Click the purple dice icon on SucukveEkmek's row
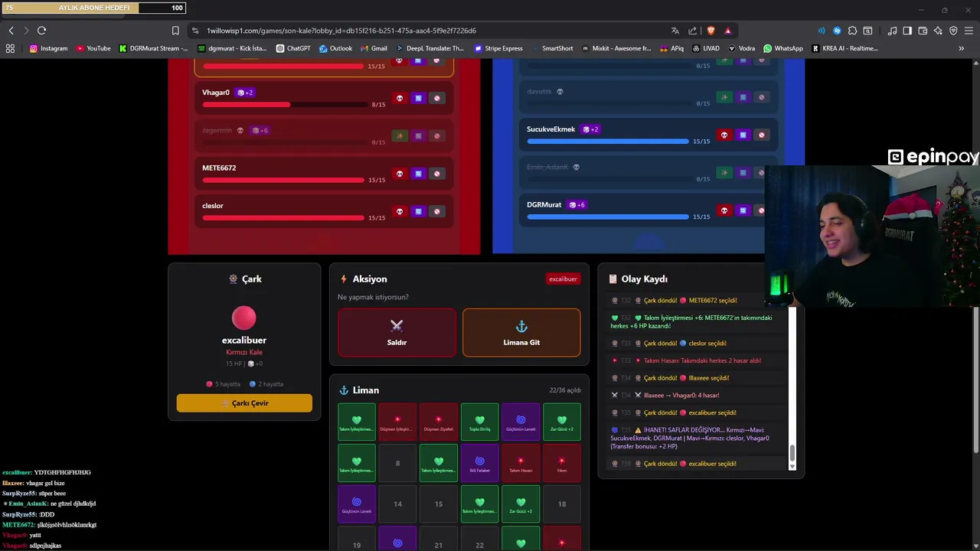Image resolution: width=980 pixels, height=551 pixels. pos(743,135)
